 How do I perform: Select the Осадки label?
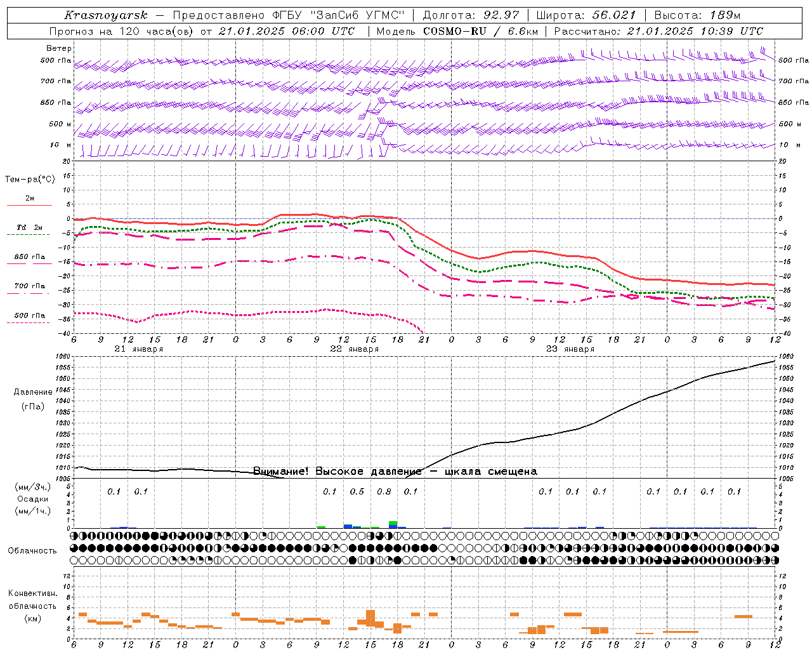[32, 499]
